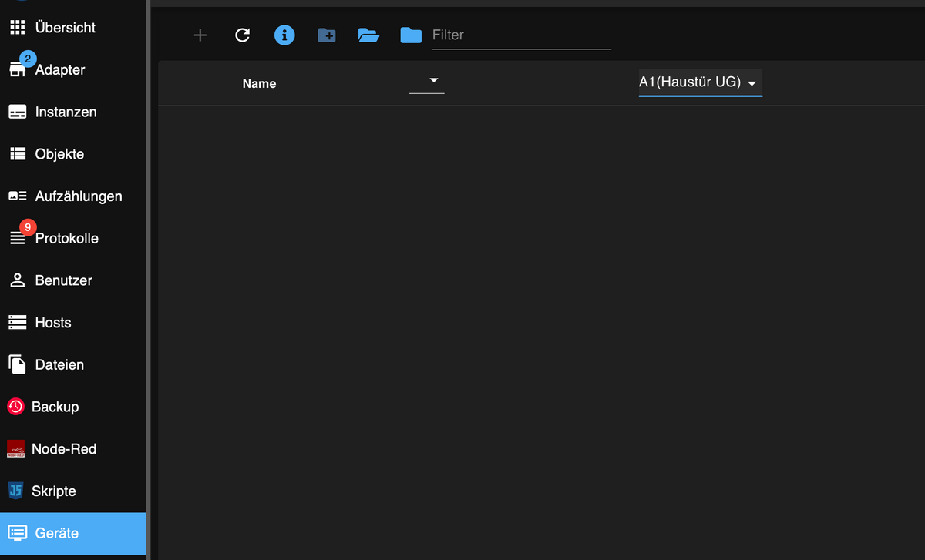Open the A1(Haustür UG) dropdown
The width and height of the screenshot is (925, 560).
pyautogui.click(x=700, y=82)
